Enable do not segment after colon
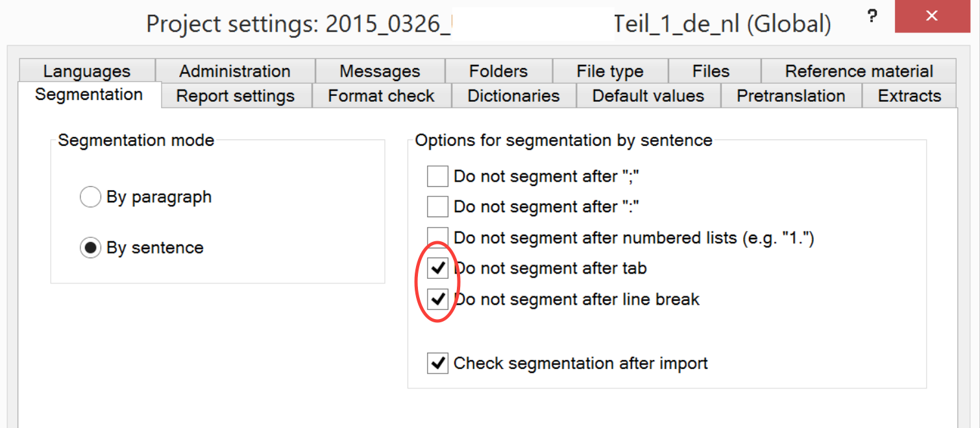 (437, 207)
